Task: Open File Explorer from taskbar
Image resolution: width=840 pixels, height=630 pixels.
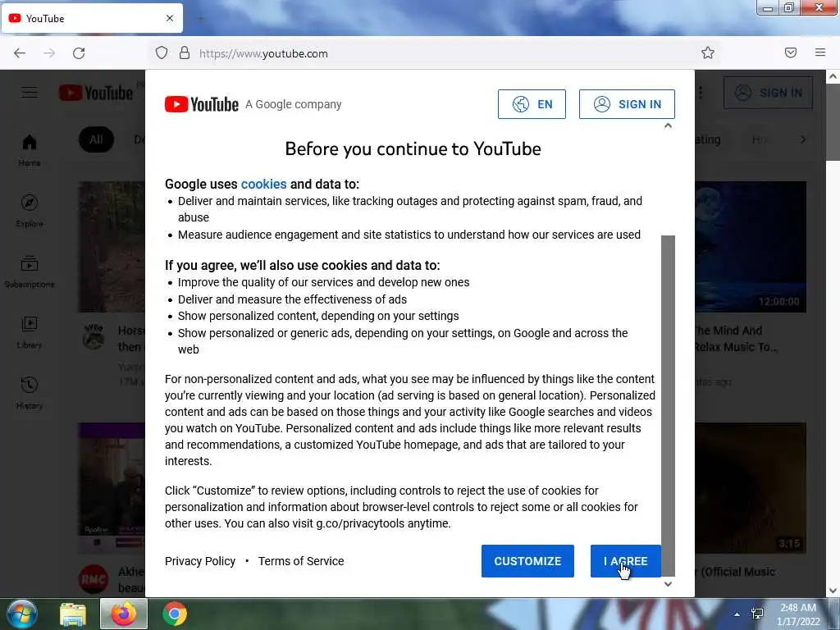Action: 73,614
